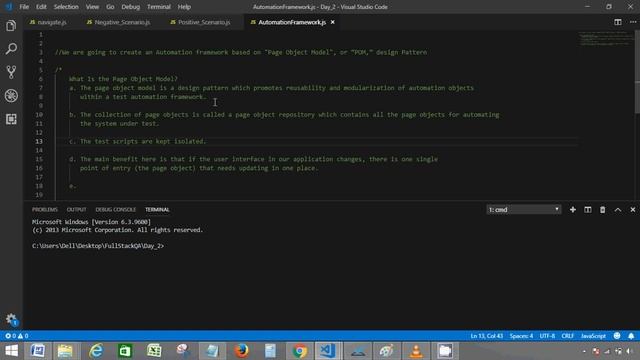Viewport: 640px width, 360px height.
Task: Switch to the OUTPUT panel tab
Action: tap(76, 209)
